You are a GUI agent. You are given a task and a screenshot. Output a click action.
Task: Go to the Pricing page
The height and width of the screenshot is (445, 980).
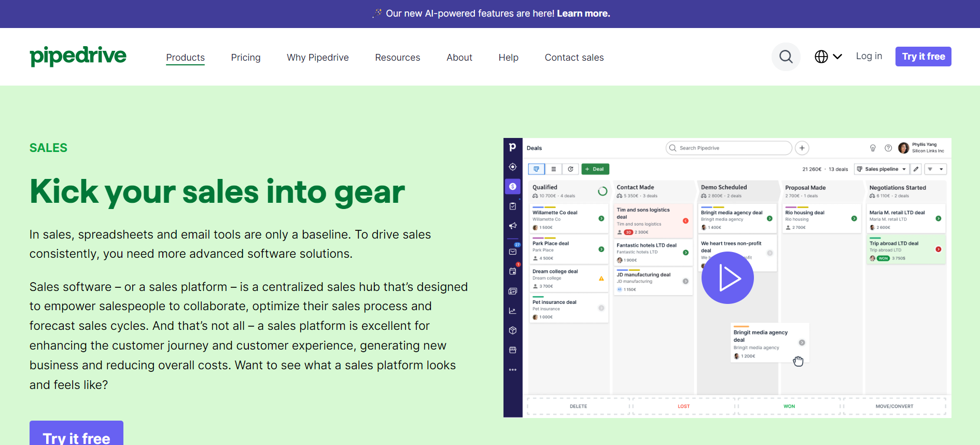[x=246, y=58]
